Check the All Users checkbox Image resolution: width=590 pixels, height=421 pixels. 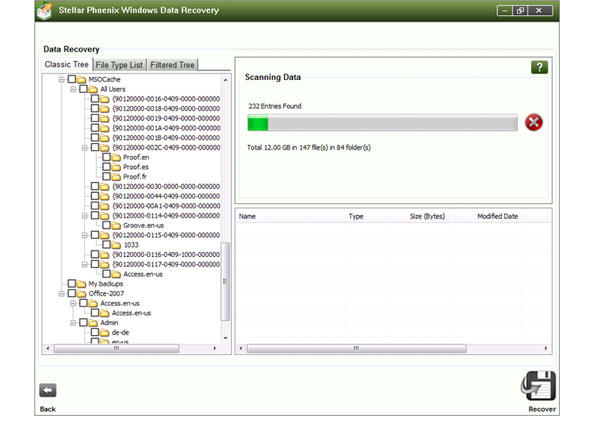[83, 89]
